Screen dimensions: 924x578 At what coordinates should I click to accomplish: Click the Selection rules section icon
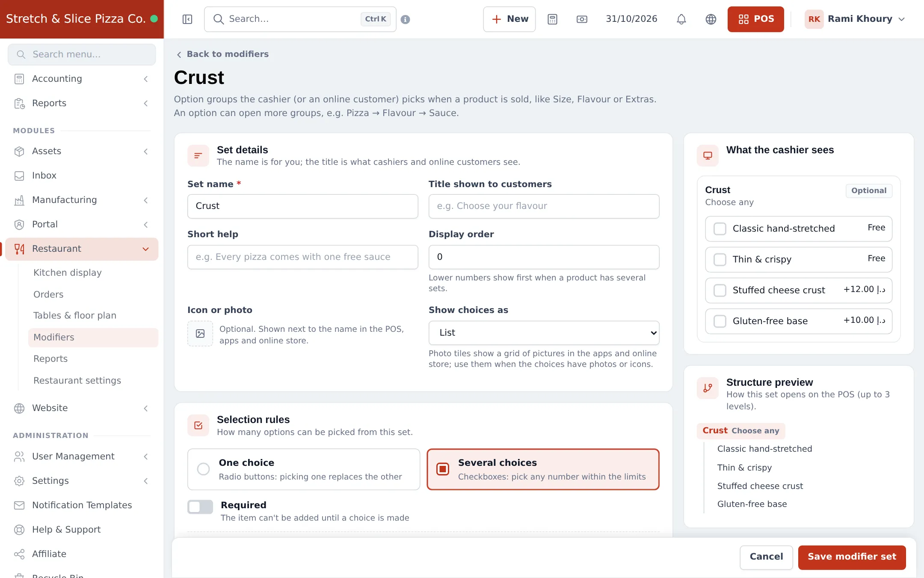click(198, 425)
